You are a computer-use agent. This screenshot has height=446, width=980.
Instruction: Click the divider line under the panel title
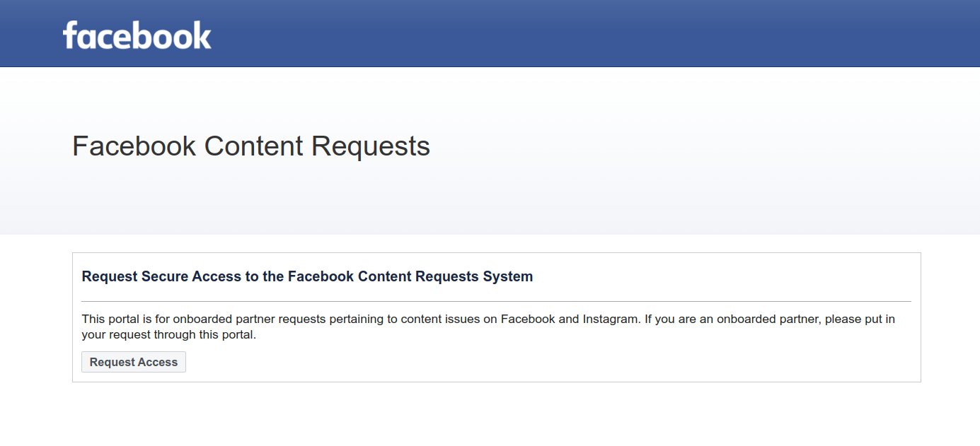click(x=496, y=302)
